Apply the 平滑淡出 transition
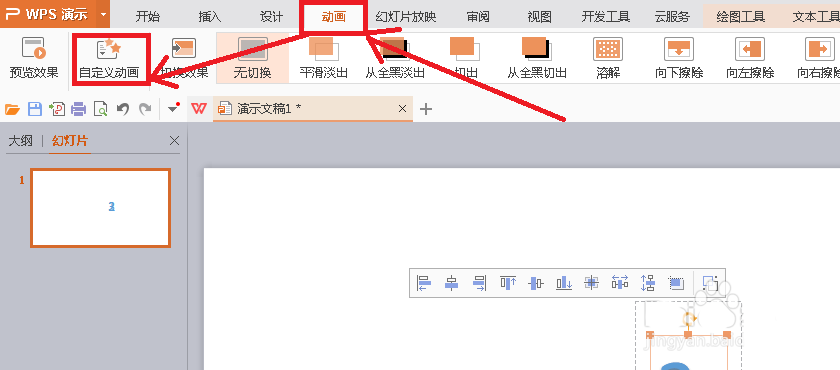Viewport: 840px width, 370px height. tap(324, 58)
